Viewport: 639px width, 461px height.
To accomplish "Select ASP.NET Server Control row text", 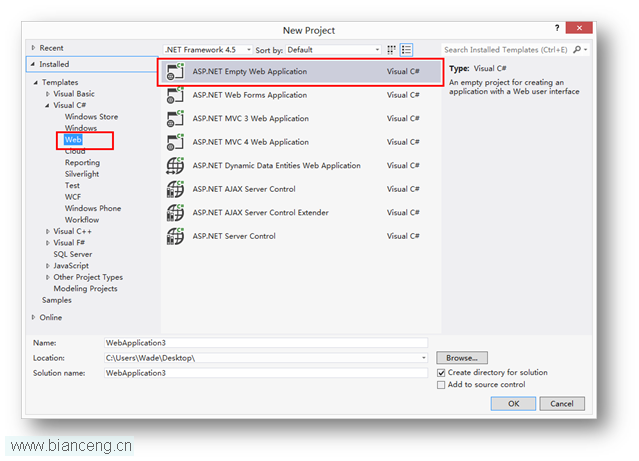I will pos(234,236).
